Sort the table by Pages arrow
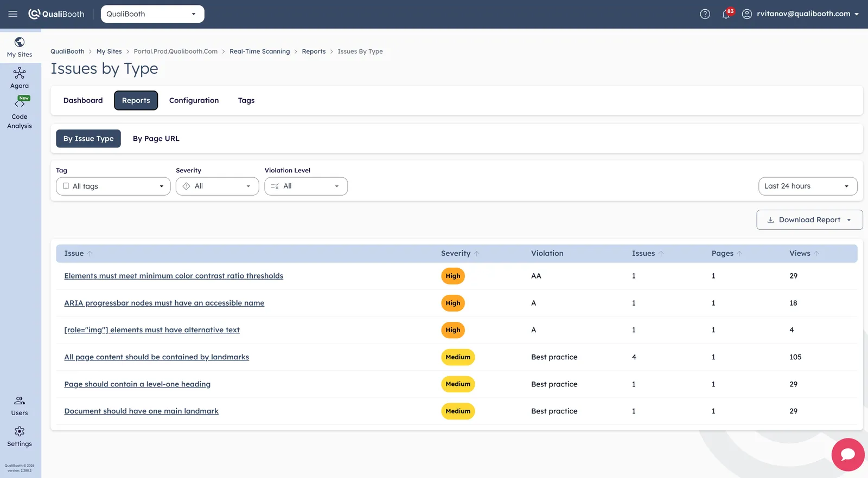Viewport: 868px width, 478px height. (x=739, y=254)
